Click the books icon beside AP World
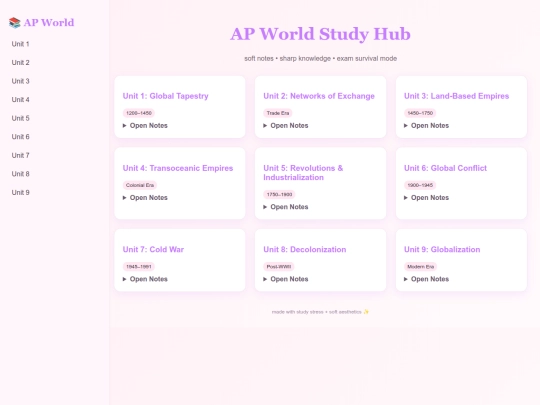The width and height of the screenshot is (540, 405). (14, 23)
